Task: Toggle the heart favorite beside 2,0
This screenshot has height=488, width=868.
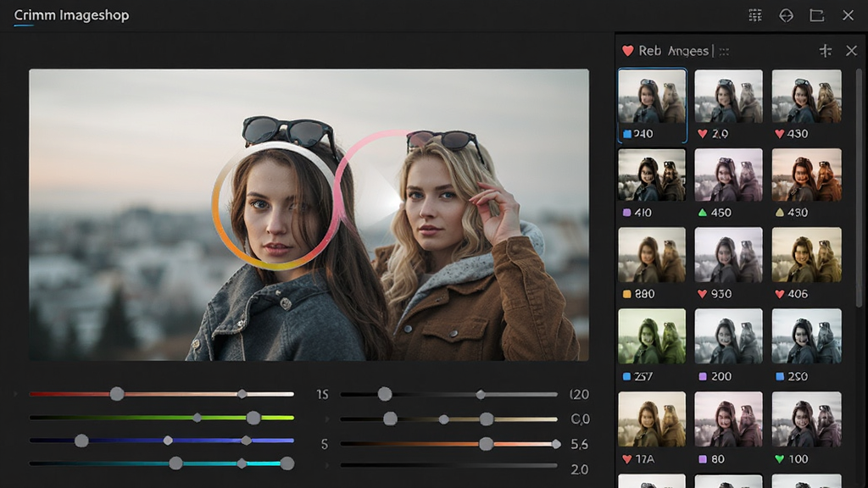Action: [x=703, y=134]
